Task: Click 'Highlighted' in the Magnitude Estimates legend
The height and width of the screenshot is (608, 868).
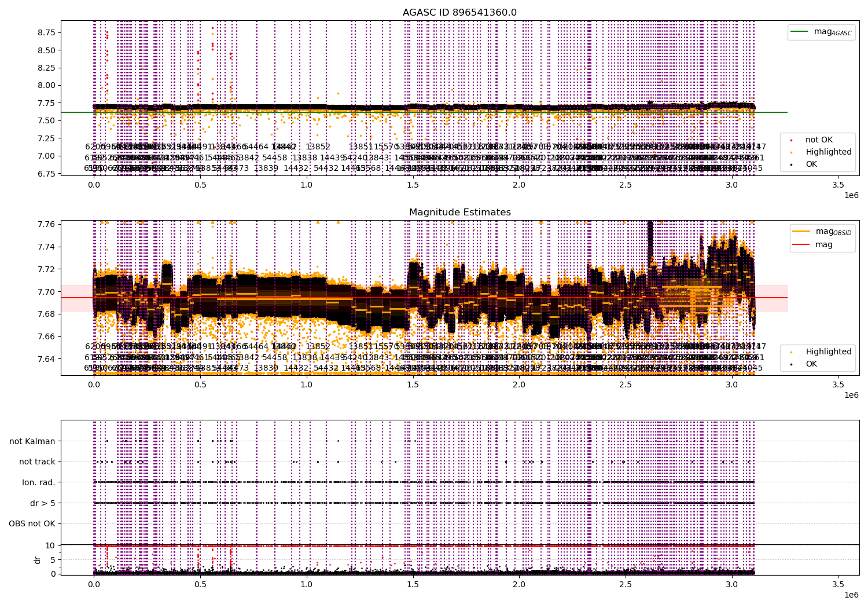Action: [829, 351]
